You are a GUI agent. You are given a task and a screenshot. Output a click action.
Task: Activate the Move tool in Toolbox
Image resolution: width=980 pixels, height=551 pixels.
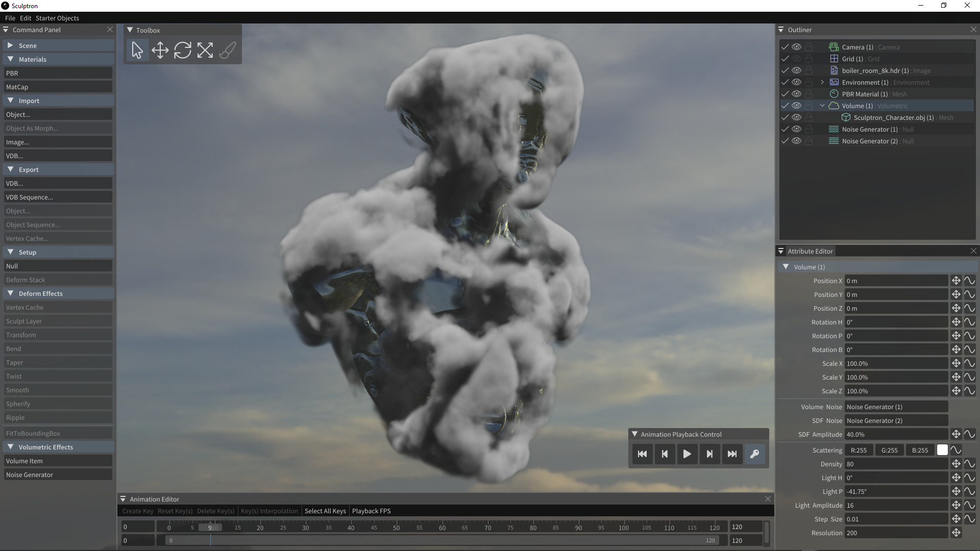(x=160, y=50)
